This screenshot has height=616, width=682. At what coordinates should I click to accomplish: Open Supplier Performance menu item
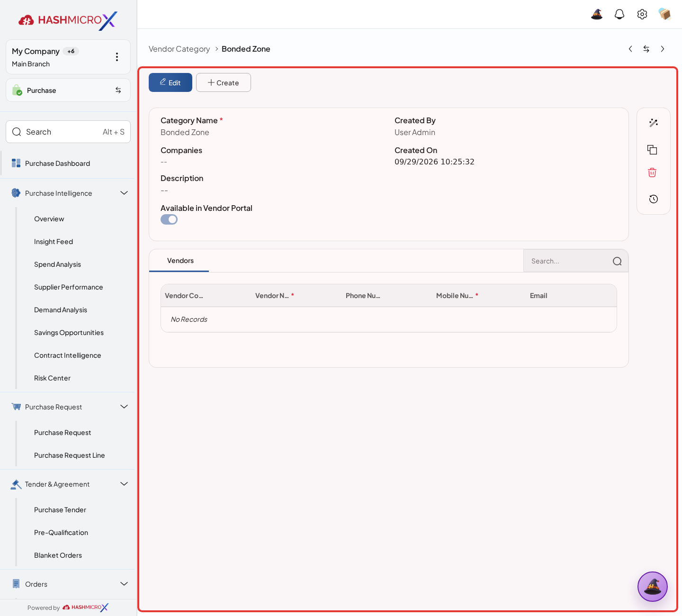[69, 287]
